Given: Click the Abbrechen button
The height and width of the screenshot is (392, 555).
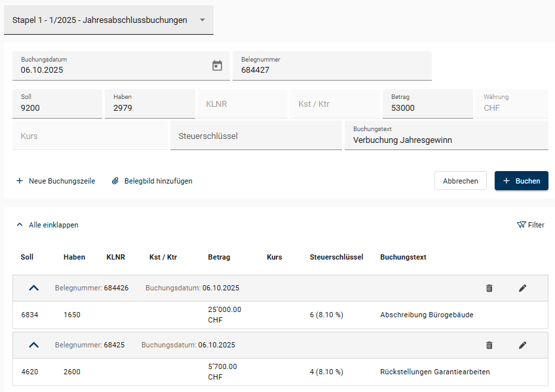Looking at the screenshot, I should click(460, 181).
